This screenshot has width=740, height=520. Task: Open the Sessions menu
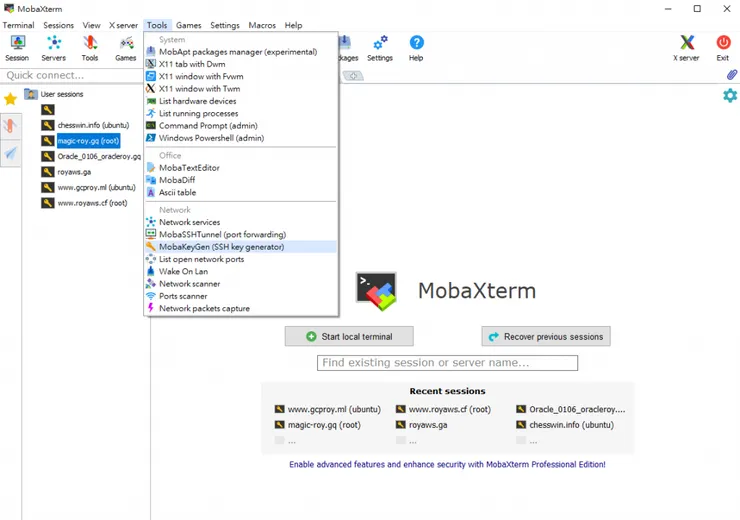click(59, 25)
